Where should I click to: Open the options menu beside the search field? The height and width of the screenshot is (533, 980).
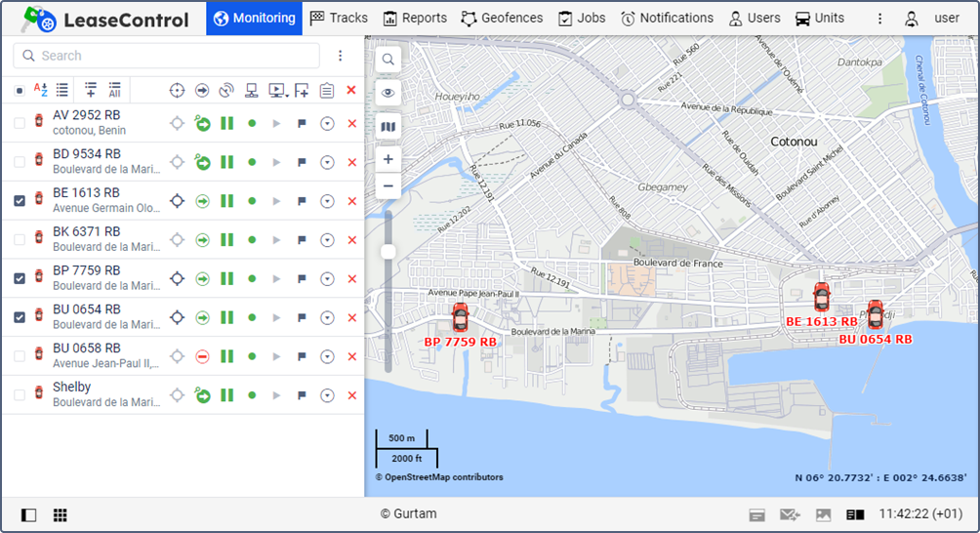(340, 56)
